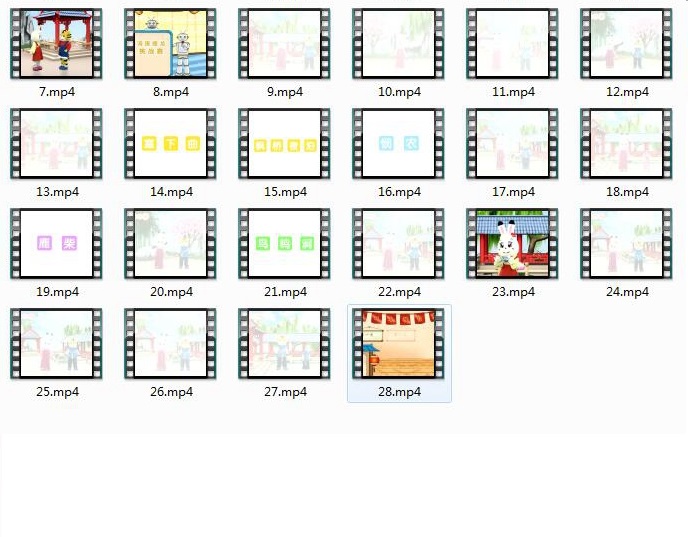Image resolution: width=688 pixels, height=537 pixels.
Task: Click the 24.mp4 video file
Action: (627, 244)
